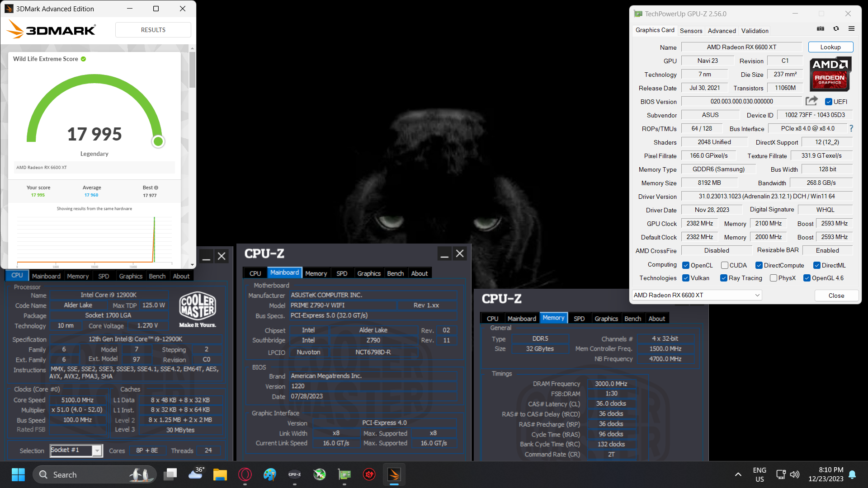
Task: Click the green verified checkmark by score
Action: click(x=83, y=59)
